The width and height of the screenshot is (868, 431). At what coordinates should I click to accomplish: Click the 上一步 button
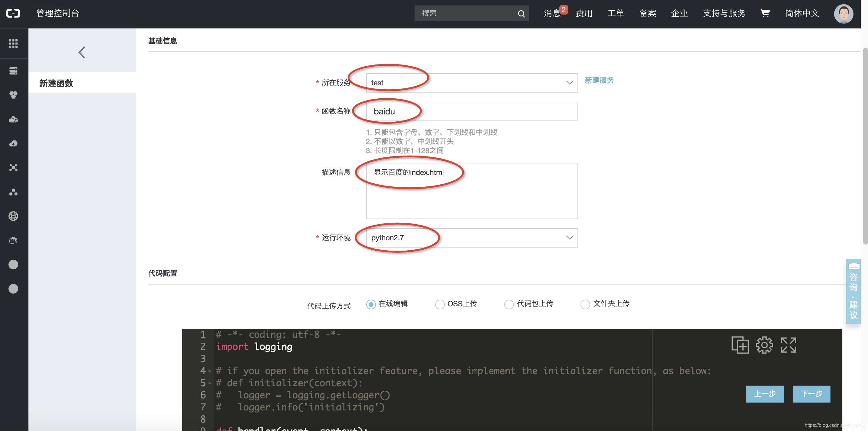(x=764, y=393)
